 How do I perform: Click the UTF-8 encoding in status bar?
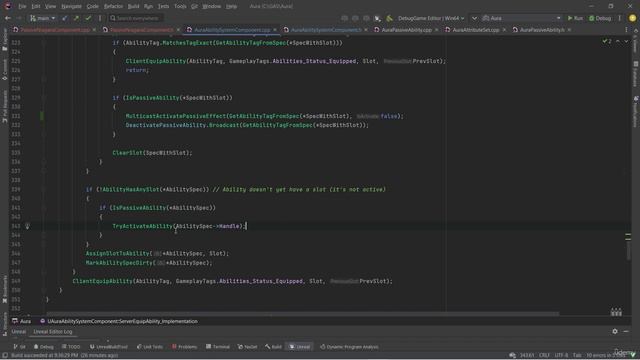(561, 356)
